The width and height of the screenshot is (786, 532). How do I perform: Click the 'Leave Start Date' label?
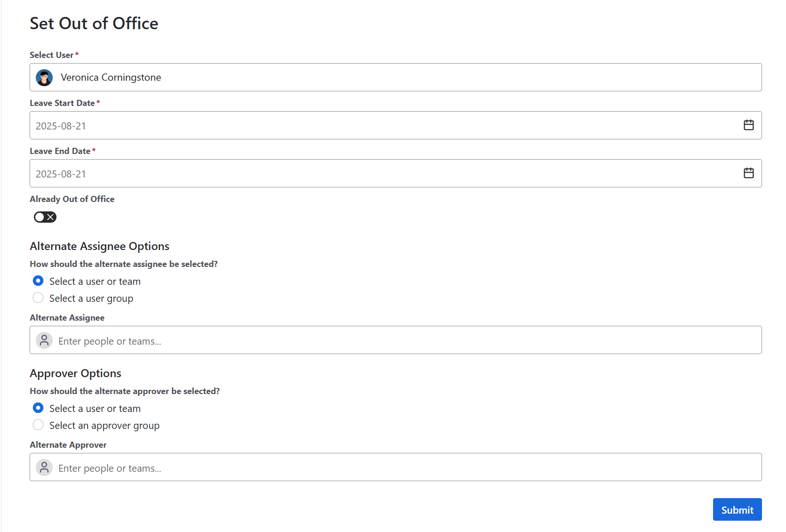(x=62, y=103)
